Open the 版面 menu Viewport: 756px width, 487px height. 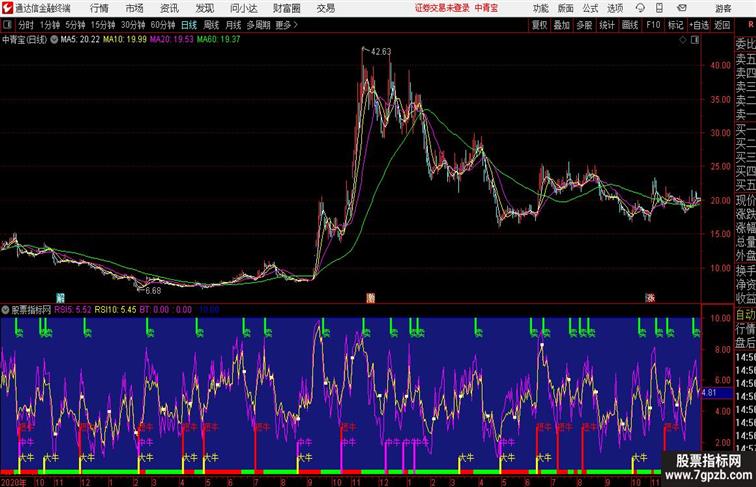click(566, 8)
